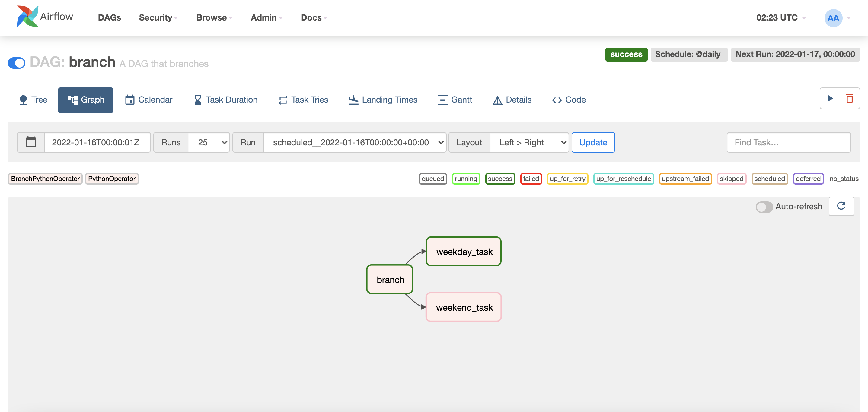The width and height of the screenshot is (868, 412).
Task: Click the Airflow pinwheel logo
Action: tap(28, 17)
